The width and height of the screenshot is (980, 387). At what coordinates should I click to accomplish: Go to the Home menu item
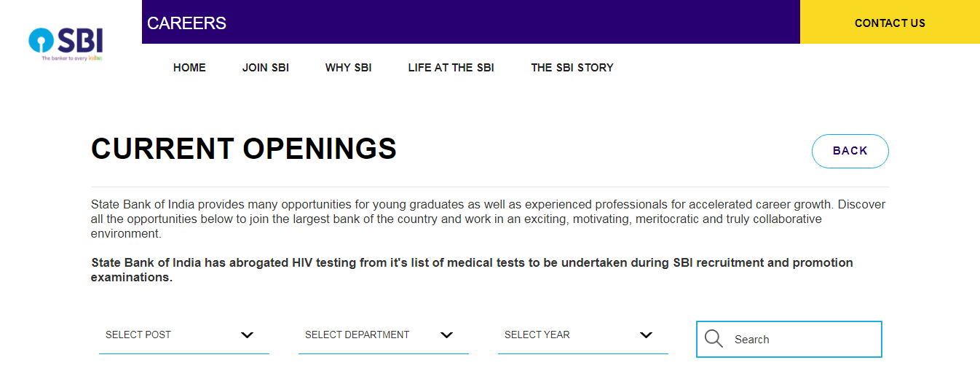[189, 68]
